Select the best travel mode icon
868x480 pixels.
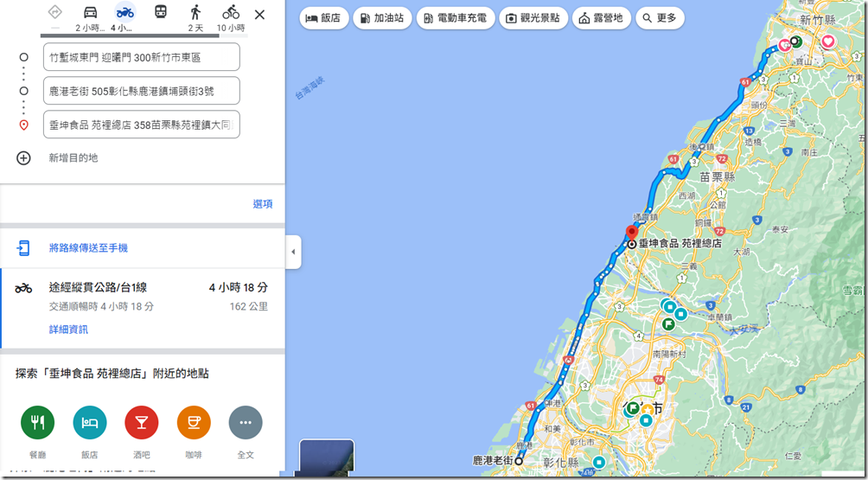(x=54, y=12)
